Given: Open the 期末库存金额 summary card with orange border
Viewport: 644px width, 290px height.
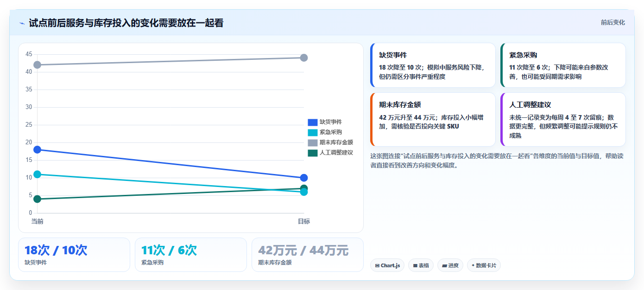Looking at the screenshot, I should (x=433, y=119).
